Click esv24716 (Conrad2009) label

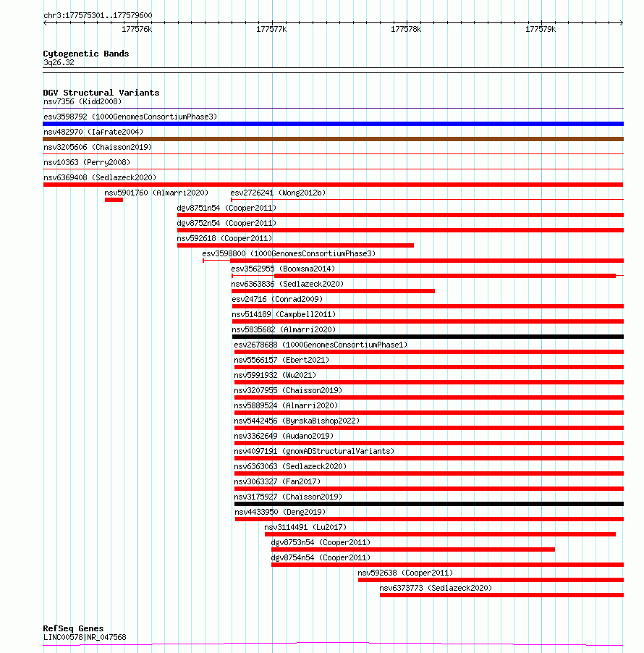point(277,299)
